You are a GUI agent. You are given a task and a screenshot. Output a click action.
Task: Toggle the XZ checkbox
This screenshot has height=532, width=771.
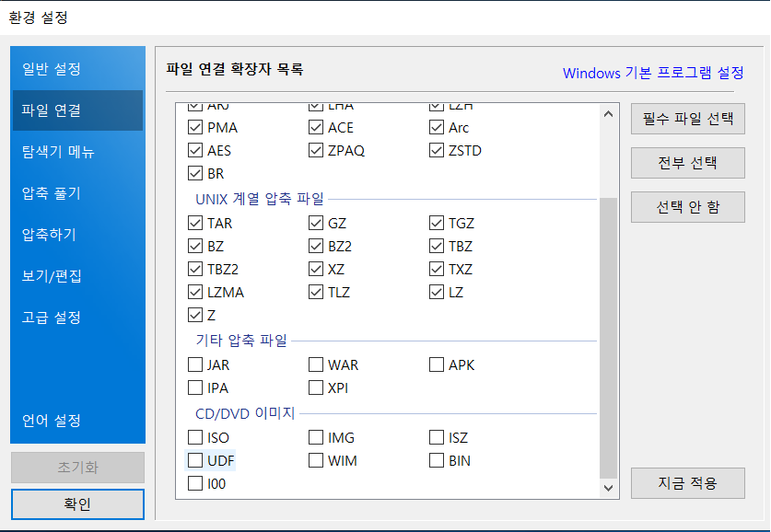316,269
